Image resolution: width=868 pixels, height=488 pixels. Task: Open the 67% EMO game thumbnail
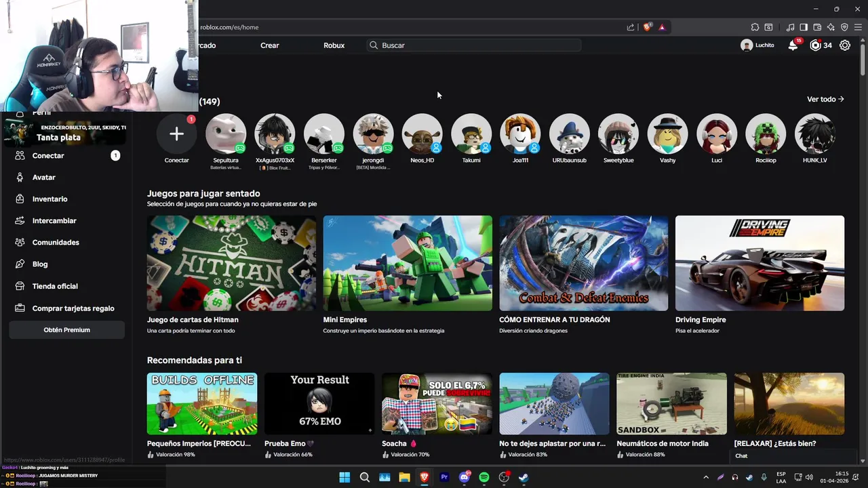[x=319, y=403]
